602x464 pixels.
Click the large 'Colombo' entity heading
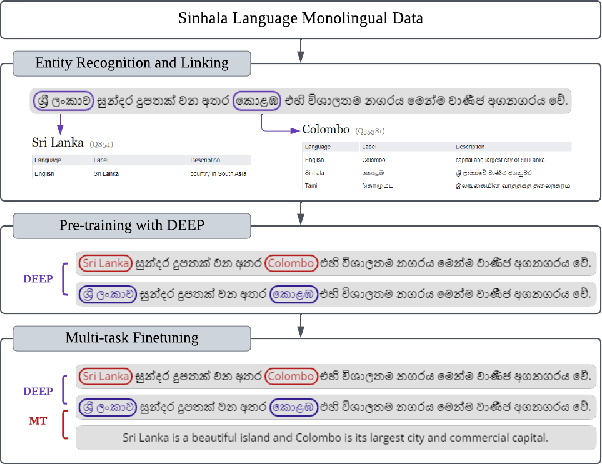tap(326, 129)
